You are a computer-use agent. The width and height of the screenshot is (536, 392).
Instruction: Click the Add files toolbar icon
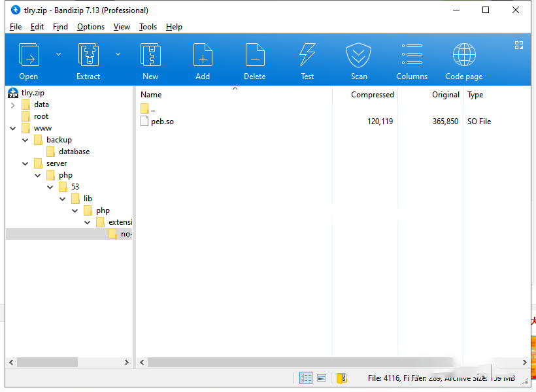[203, 55]
